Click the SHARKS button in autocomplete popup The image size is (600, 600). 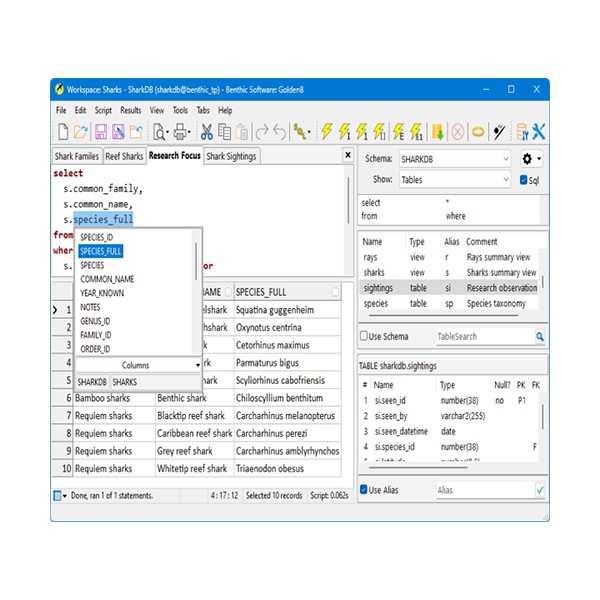pos(125,382)
